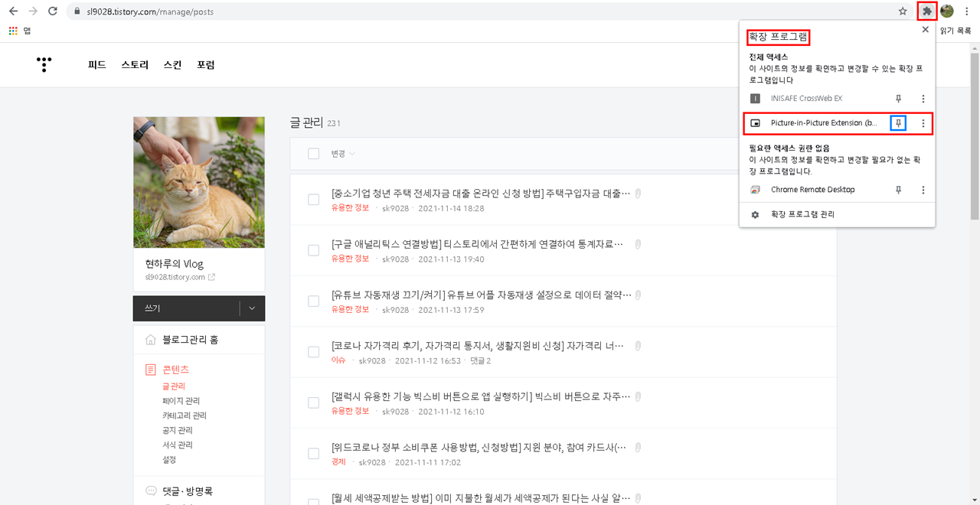Click the 경제 category on 위드코로나 post
The image size is (980, 505).
338,462
